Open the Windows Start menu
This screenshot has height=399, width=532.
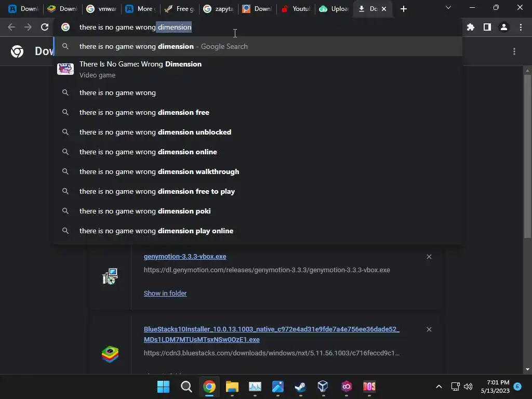pos(163,387)
